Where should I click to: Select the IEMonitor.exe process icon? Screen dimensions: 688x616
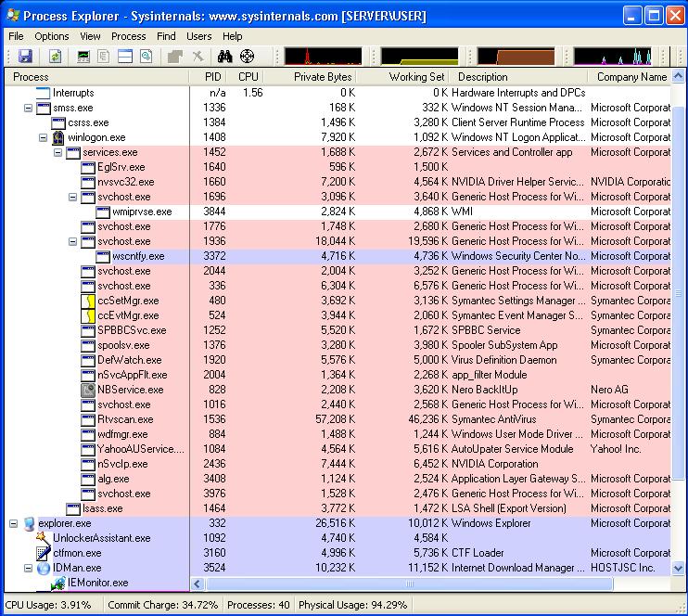click(57, 583)
